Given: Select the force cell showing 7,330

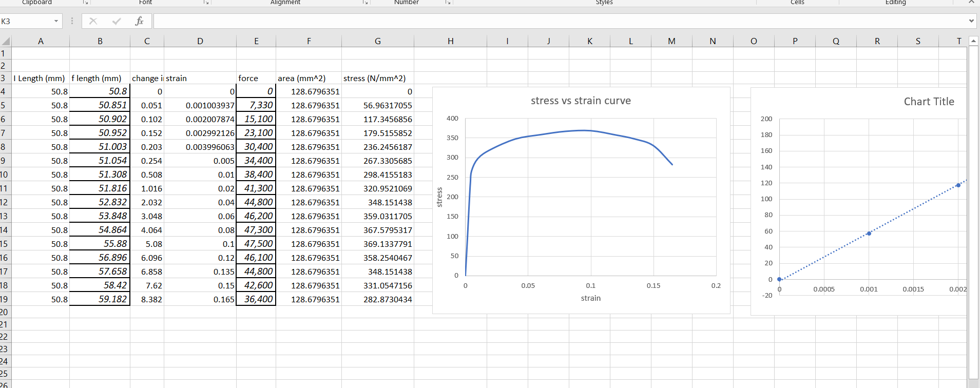Looking at the screenshot, I should coord(256,105).
